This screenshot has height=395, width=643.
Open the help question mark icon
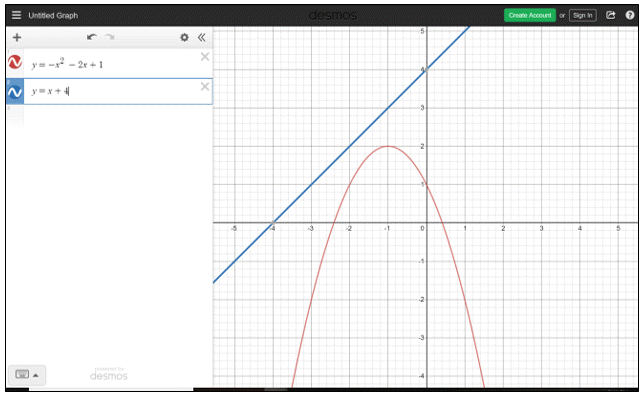coord(630,15)
